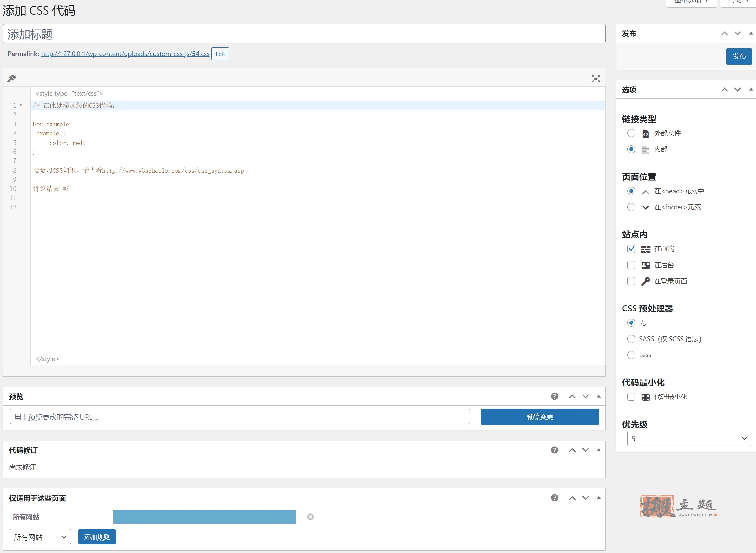This screenshot has width=756, height=553.
Task: Collapse the 仅适用于这些页面 panel
Action: pyautogui.click(x=599, y=498)
